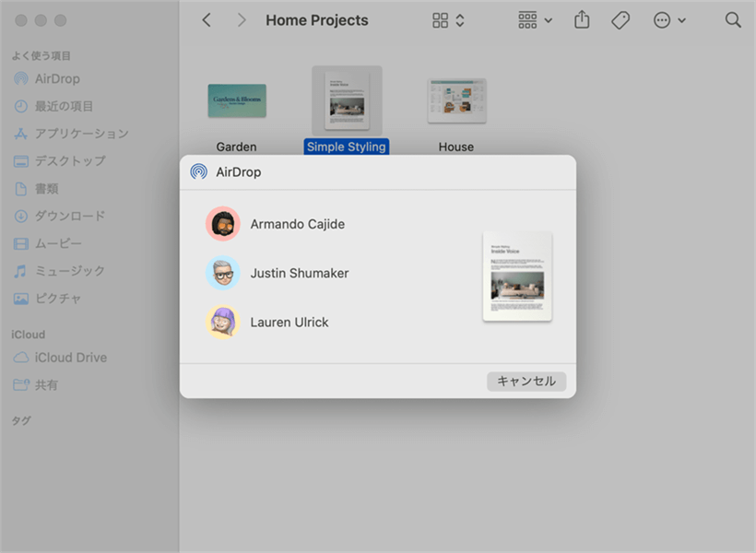Viewport: 756px width, 553px height.
Task: Open ダウンロード folder in sidebar
Action: pos(70,216)
